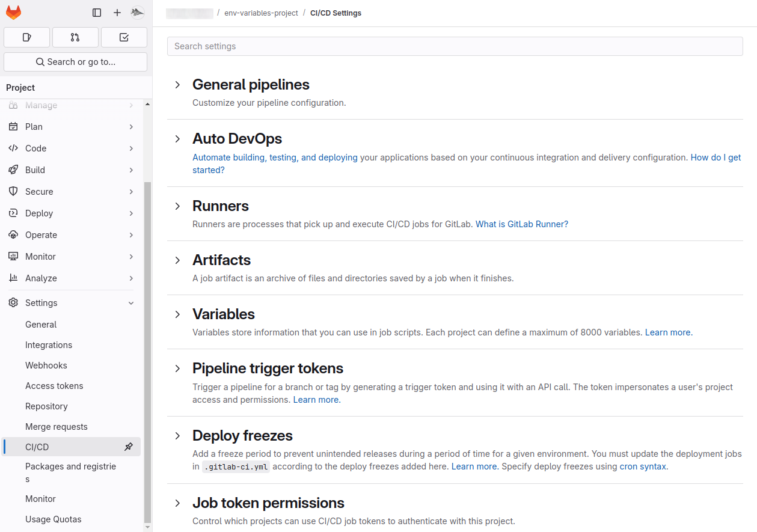Click the Build rocket icon
Viewport: 757px width, 532px height.
13,170
